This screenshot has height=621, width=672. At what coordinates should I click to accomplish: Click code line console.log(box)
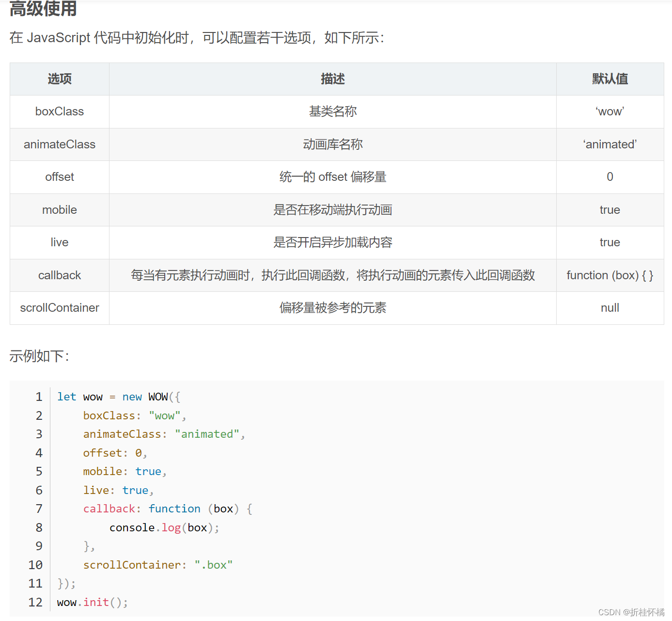pos(164,528)
